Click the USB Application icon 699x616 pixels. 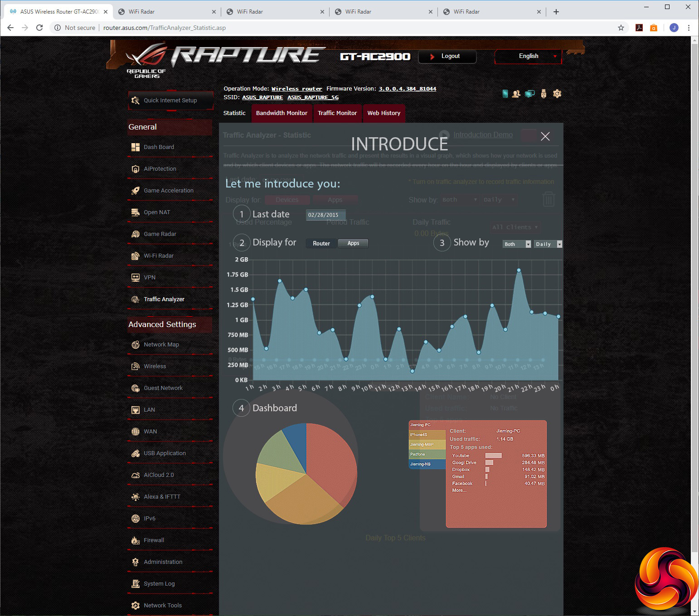coord(135,453)
